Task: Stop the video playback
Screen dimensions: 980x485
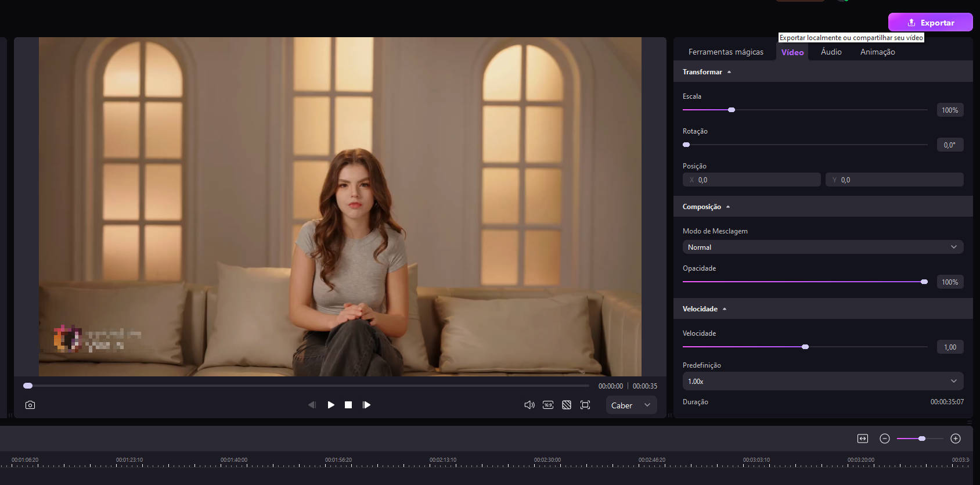Action: coord(348,405)
